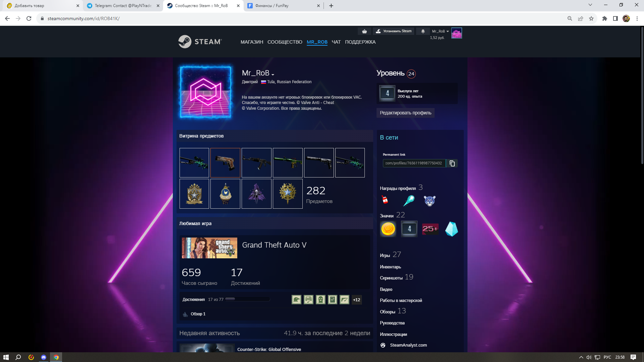Open the pistol skin showcase item
644x362 pixels.
(x=225, y=163)
